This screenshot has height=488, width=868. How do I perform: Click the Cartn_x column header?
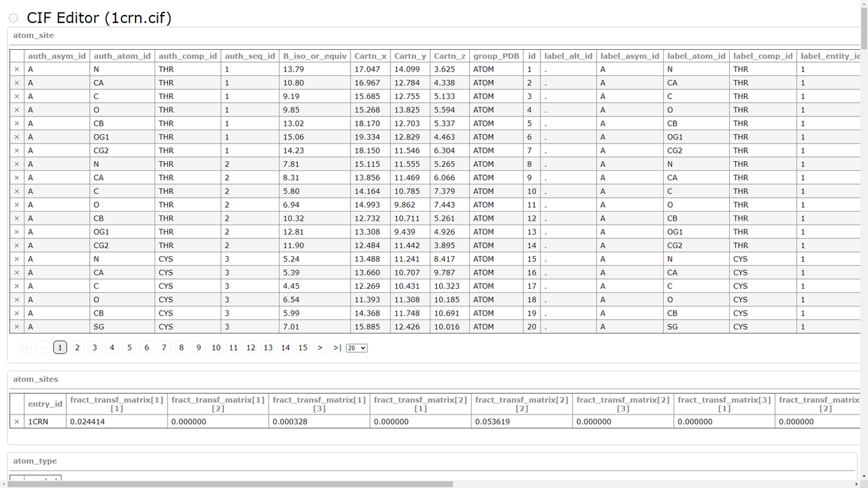click(x=371, y=56)
